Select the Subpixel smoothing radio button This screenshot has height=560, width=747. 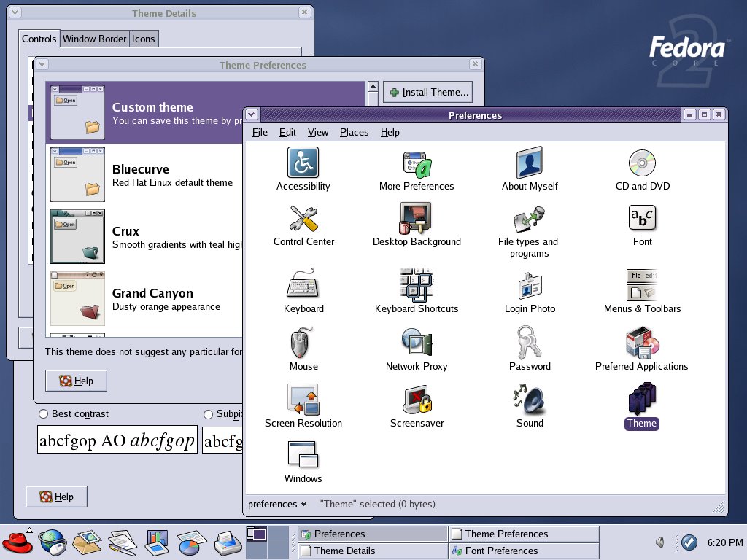tap(208, 414)
